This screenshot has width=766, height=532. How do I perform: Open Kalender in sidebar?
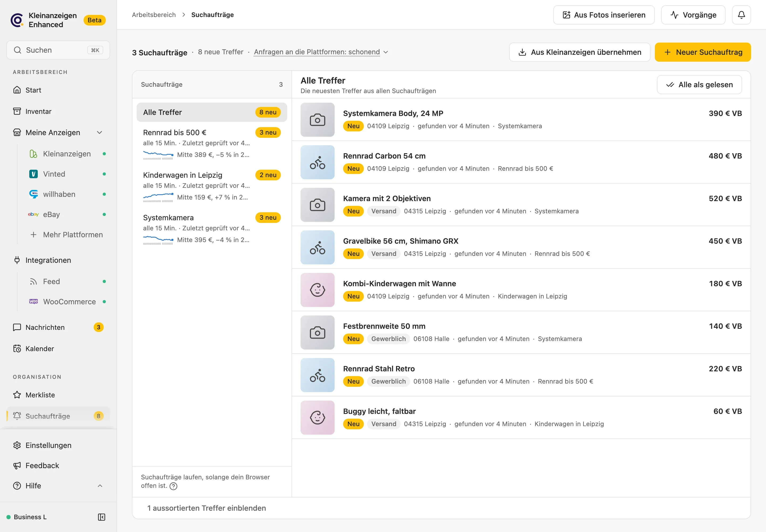click(58, 349)
